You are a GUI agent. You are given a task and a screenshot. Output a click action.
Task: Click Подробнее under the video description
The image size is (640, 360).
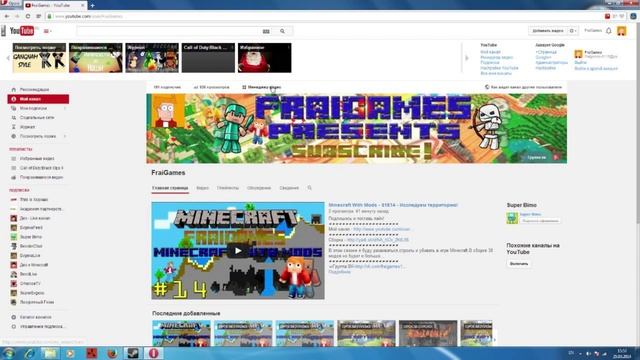coord(340,272)
